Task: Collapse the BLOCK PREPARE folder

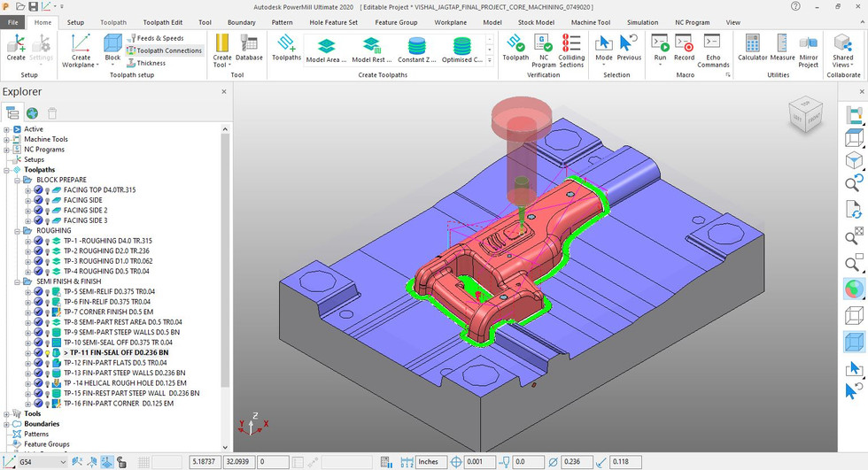Action: (x=18, y=180)
